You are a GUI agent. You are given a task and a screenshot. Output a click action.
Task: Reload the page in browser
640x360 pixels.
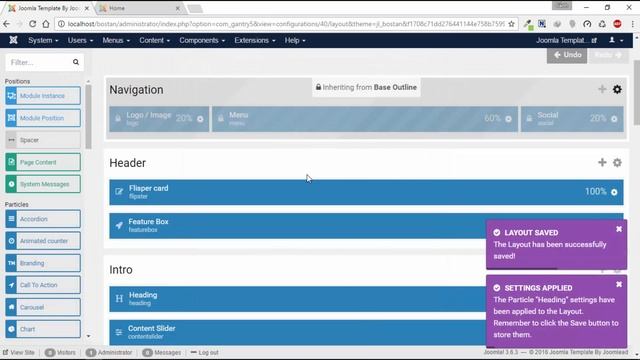(33, 24)
